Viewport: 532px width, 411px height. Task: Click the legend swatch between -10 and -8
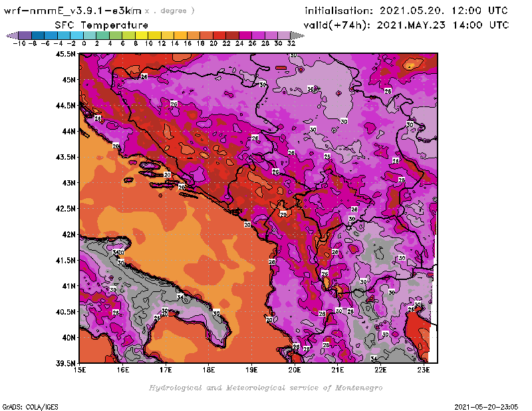click(x=25, y=35)
